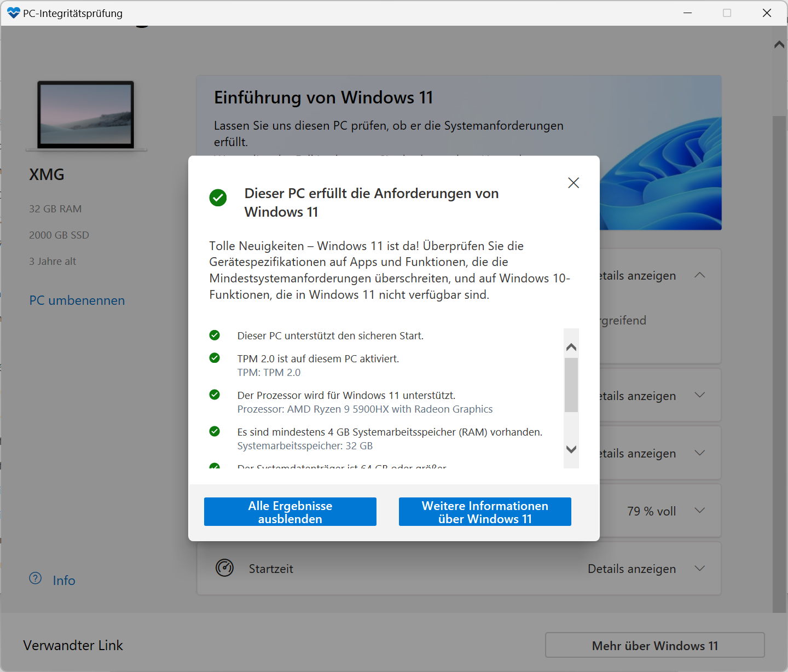
Task: Click Mehr über Windows 11 button
Action: coord(655,645)
